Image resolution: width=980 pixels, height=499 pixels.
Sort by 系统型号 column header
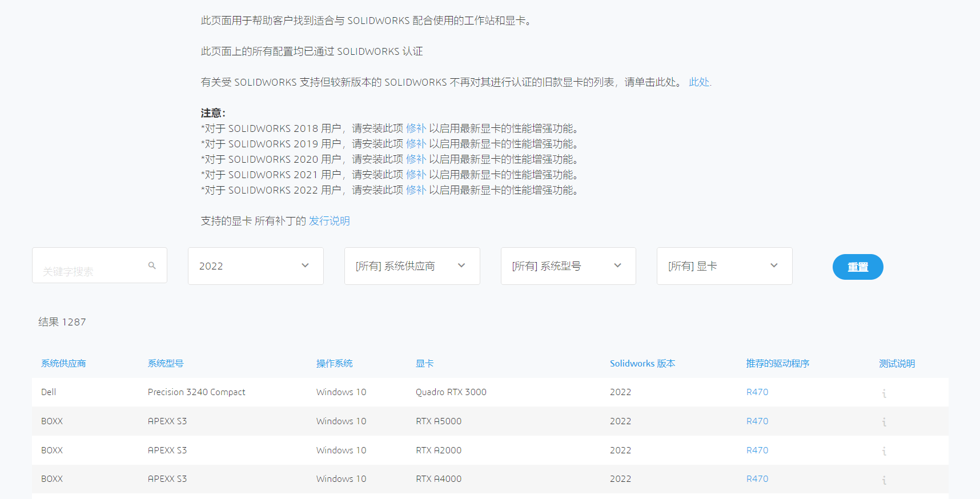166,364
